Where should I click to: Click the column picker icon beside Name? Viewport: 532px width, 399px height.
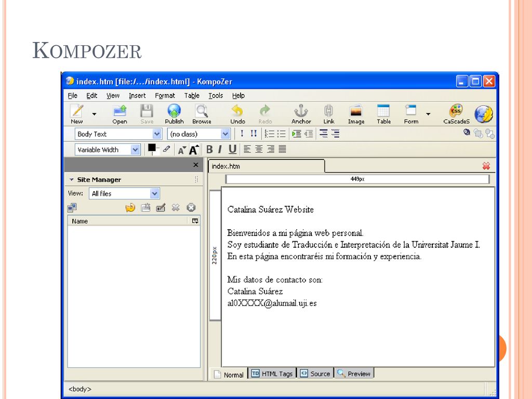195,221
